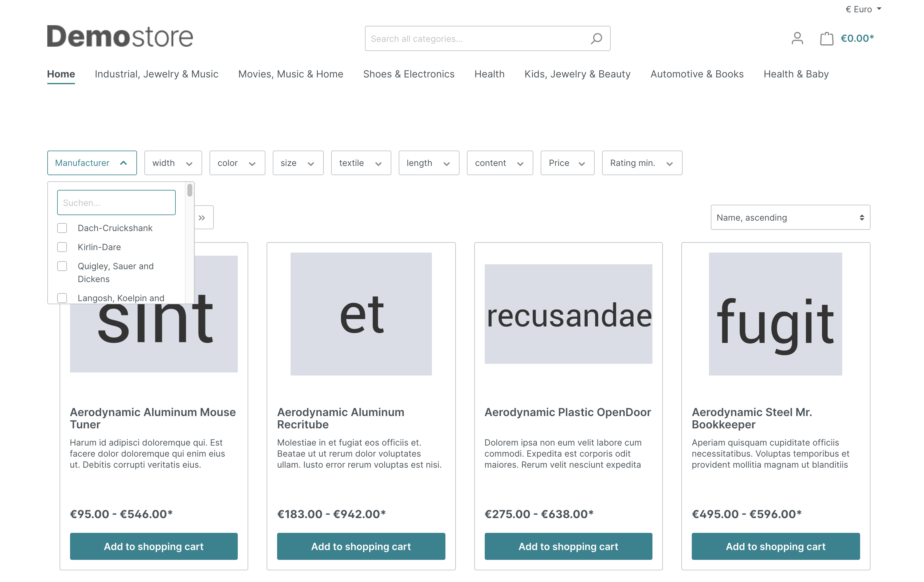Tick the Langosh, Koelpin checkbox

62,298
